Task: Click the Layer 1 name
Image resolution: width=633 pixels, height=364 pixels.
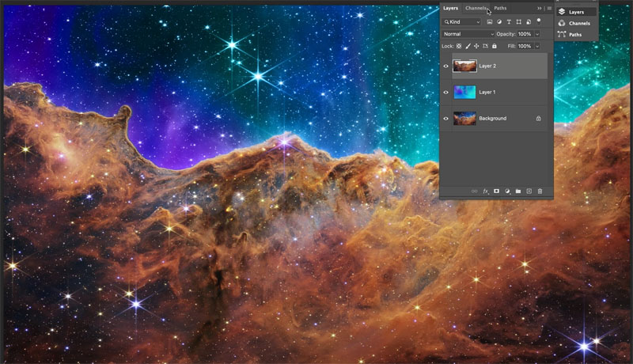Action: [x=487, y=93]
